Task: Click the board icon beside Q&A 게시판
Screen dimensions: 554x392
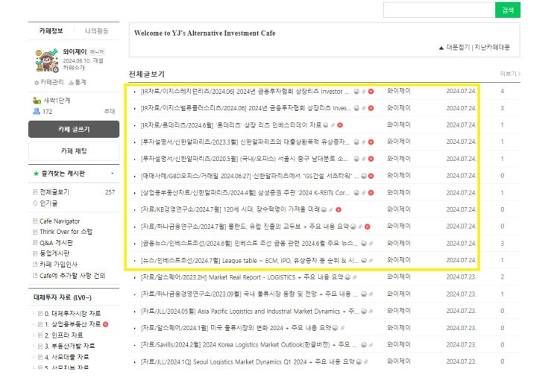Action: pyautogui.click(x=35, y=243)
